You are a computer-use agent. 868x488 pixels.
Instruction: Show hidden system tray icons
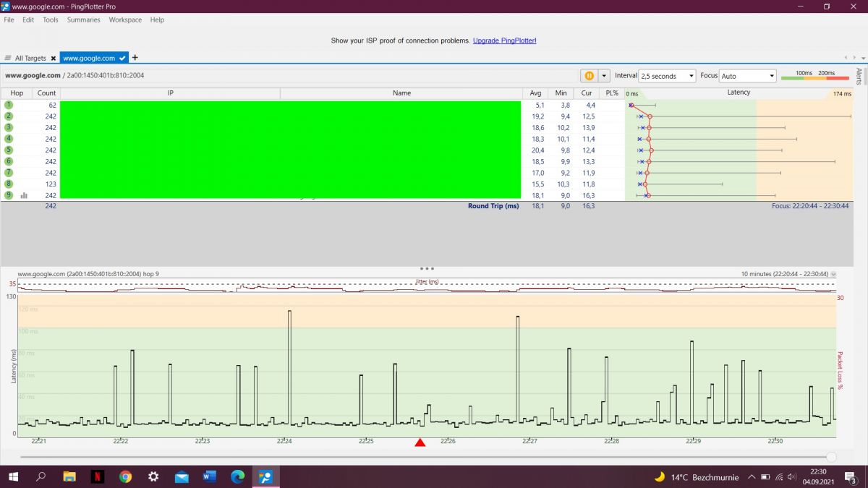click(x=752, y=477)
